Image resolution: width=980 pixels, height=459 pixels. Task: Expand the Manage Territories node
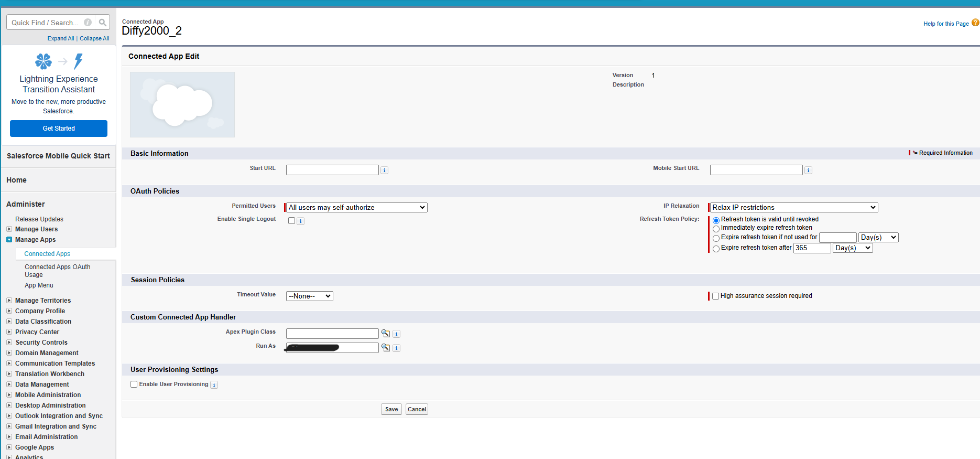[x=9, y=300]
